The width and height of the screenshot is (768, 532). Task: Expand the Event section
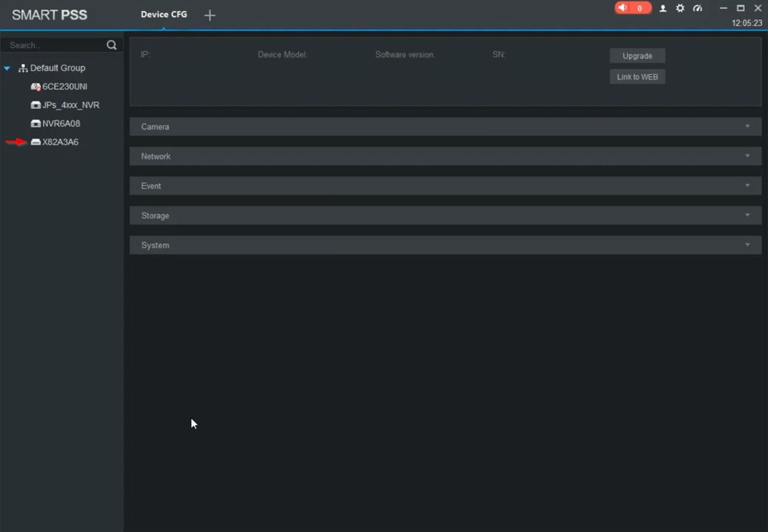click(445, 185)
